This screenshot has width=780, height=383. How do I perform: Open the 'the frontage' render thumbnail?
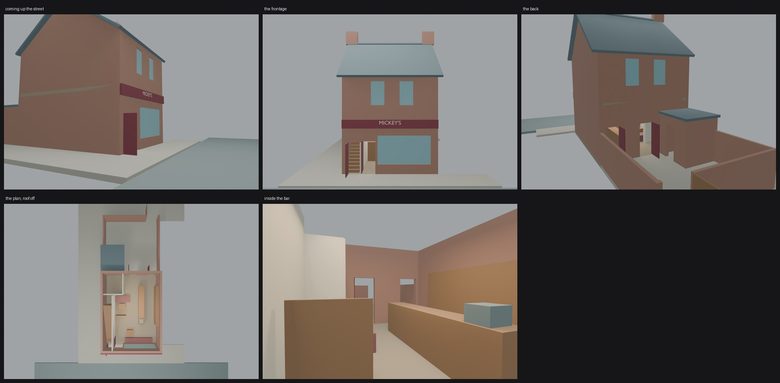tap(390, 101)
